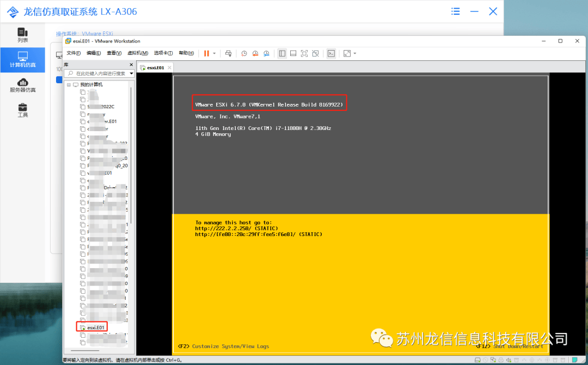
Task: Open the 工具 section in Longxin sidebar
Action: 22,110
